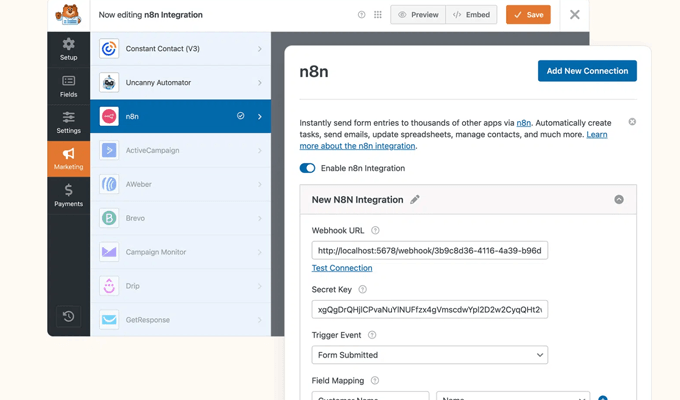This screenshot has height=400, width=680.
Task: Open the Setup gear tab in sidebar
Action: point(69,49)
